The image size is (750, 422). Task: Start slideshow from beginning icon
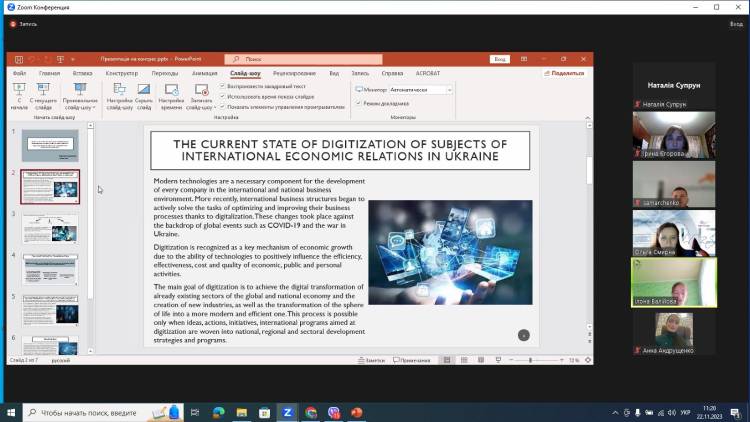pos(19,94)
